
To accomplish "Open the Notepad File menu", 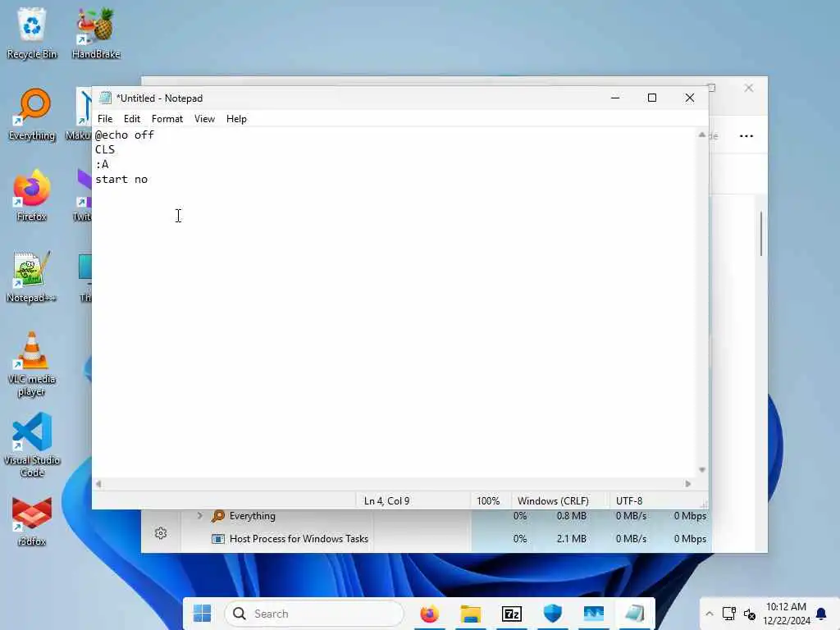I will [x=105, y=119].
